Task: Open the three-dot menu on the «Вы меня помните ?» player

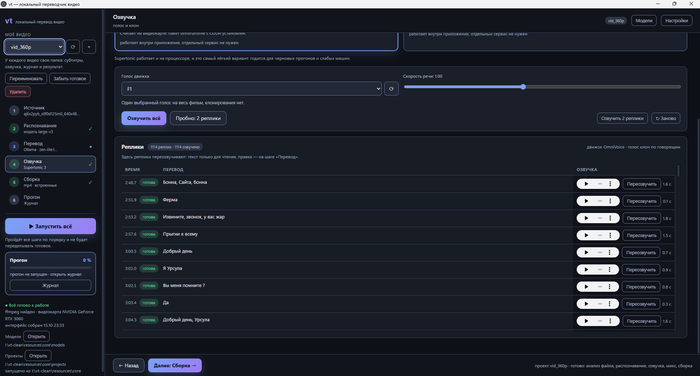Action: pos(610,287)
